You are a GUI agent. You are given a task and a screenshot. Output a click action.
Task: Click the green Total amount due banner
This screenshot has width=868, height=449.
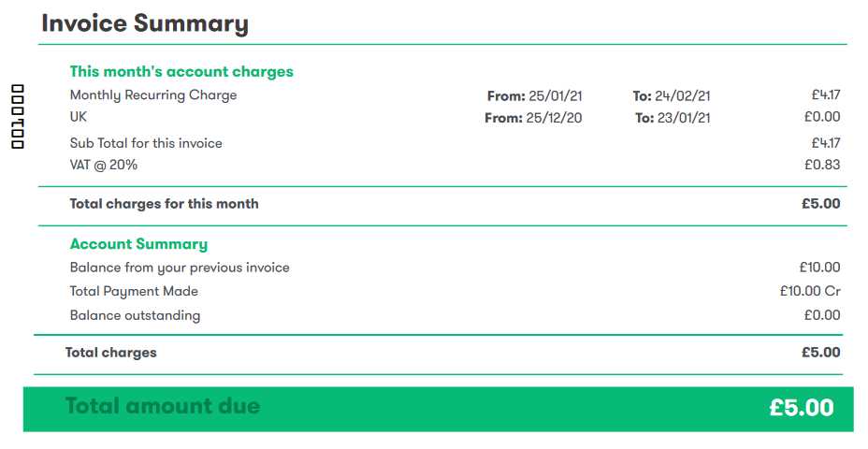(x=439, y=409)
